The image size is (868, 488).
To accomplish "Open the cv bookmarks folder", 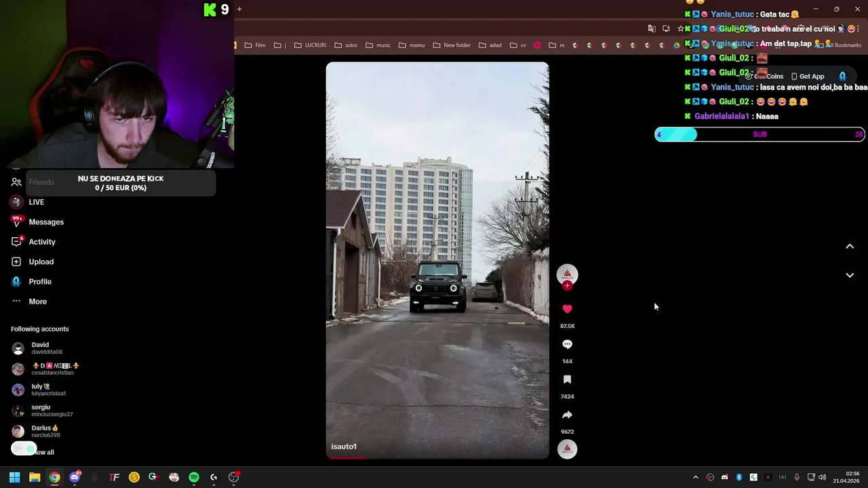I will pyautogui.click(x=518, y=45).
